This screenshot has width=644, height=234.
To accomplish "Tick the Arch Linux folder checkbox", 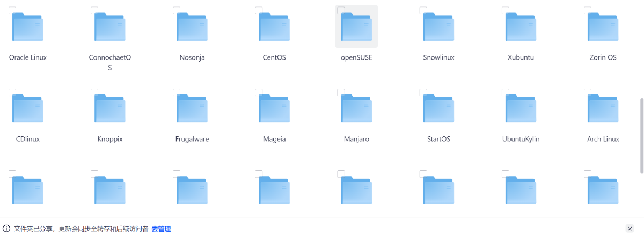I will click(587, 92).
